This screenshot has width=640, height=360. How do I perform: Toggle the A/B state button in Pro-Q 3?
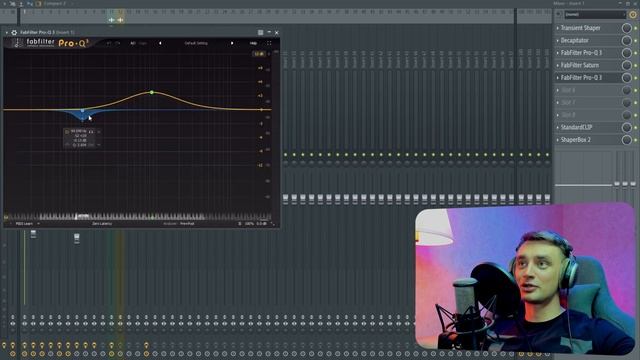(x=133, y=43)
